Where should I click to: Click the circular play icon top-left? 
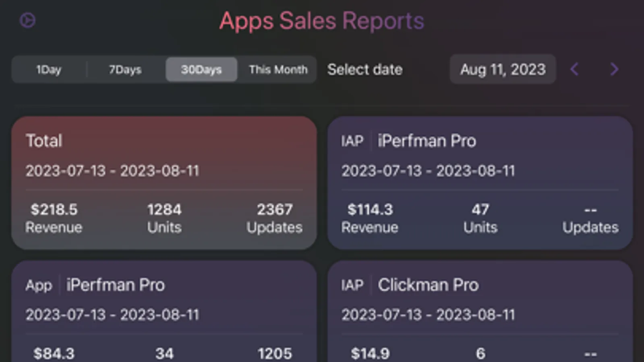click(27, 20)
